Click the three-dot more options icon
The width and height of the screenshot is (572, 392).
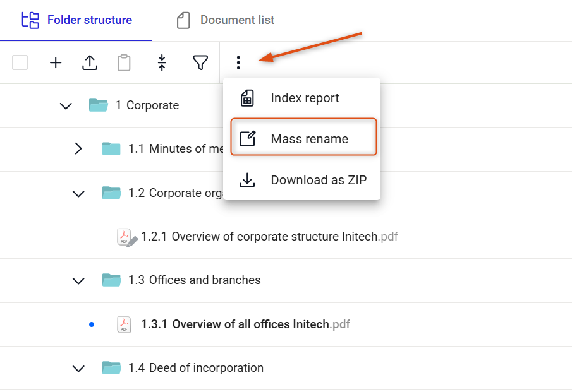point(238,62)
